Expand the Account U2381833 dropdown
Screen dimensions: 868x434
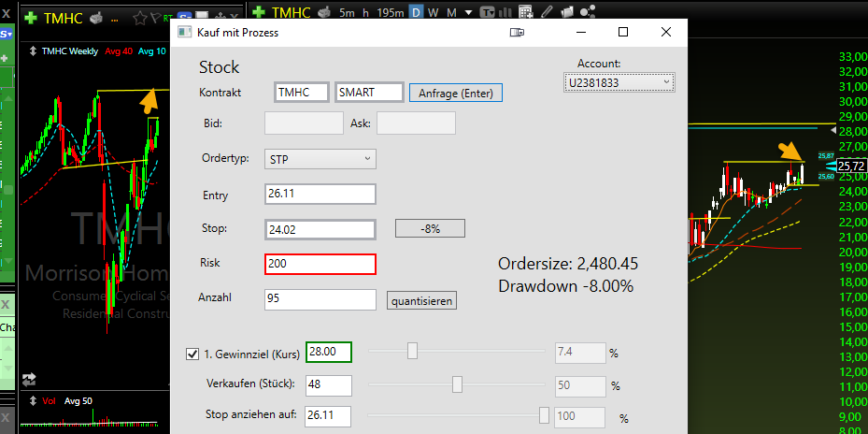[619, 83]
